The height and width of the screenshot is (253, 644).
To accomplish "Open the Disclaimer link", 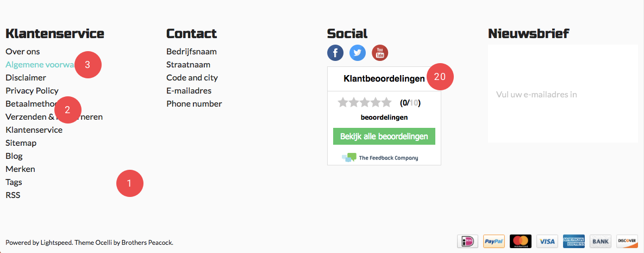I will [x=26, y=78].
